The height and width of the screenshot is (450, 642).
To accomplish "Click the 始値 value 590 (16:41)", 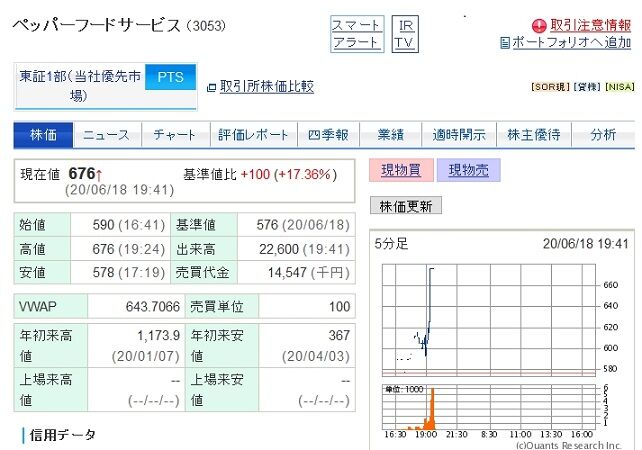I will 129,225.
